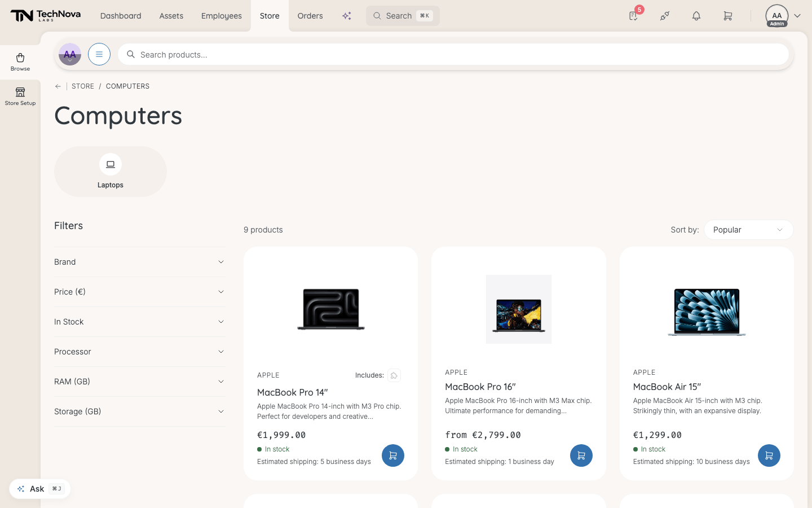Open the MacBook Pro 14″ product title

[293, 392]
